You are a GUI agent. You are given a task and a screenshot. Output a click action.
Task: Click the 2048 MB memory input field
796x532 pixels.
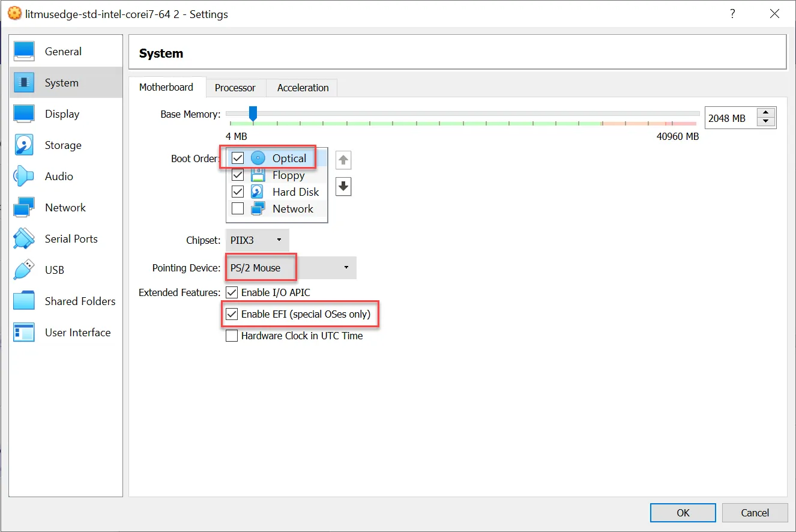click(731, 118)
